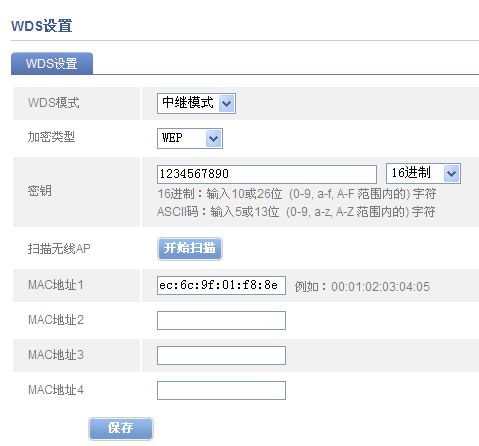Image resolution: width=479 pixels, height=446 pixels.
Task: Focus the 密钥 field containing 1234567890
Action: (x=267, y=174)
